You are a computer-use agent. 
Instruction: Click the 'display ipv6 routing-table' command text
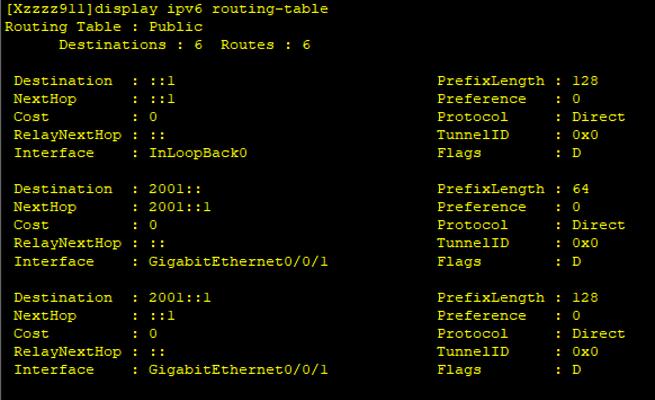(x=211, y=9)
